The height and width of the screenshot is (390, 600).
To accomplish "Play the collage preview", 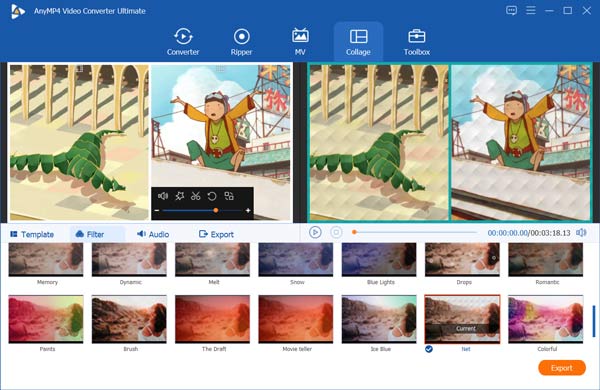I will [x=315, y=232].
